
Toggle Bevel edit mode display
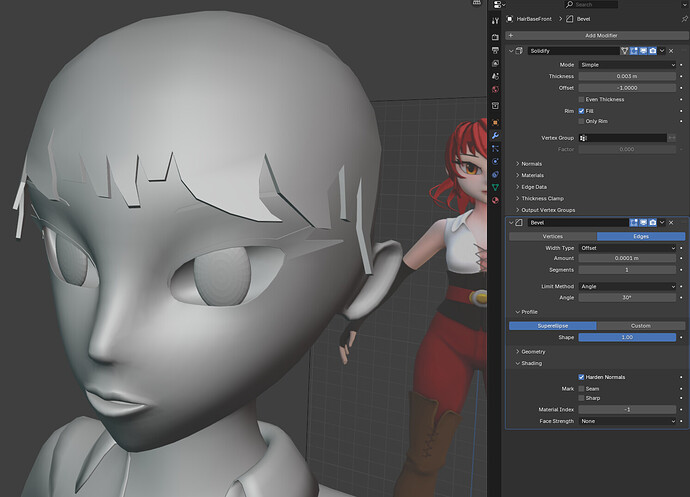pos(634,223)
